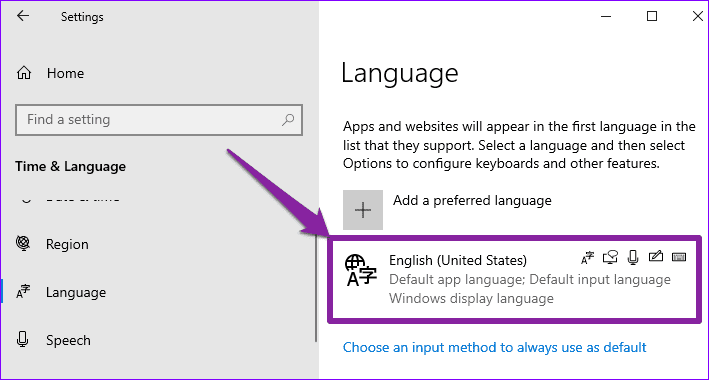Click the keyboard feature icon
709x380 pixels.
coord(679,257)
